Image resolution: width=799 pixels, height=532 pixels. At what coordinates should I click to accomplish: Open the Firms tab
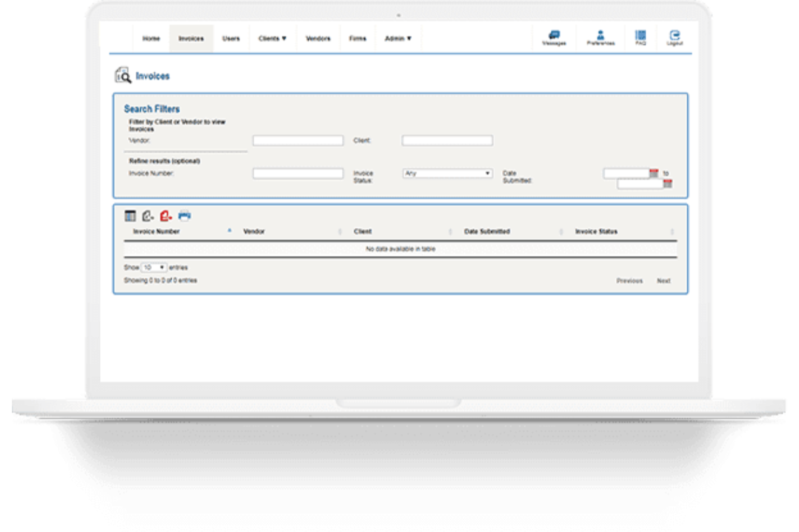pos(357,38)
